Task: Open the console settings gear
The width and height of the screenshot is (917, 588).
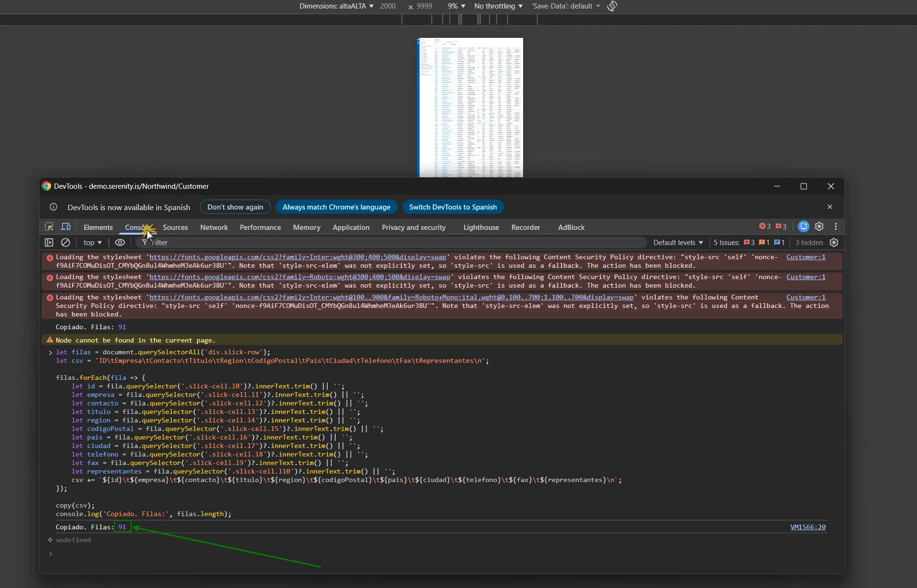Action: pos(834,243)
